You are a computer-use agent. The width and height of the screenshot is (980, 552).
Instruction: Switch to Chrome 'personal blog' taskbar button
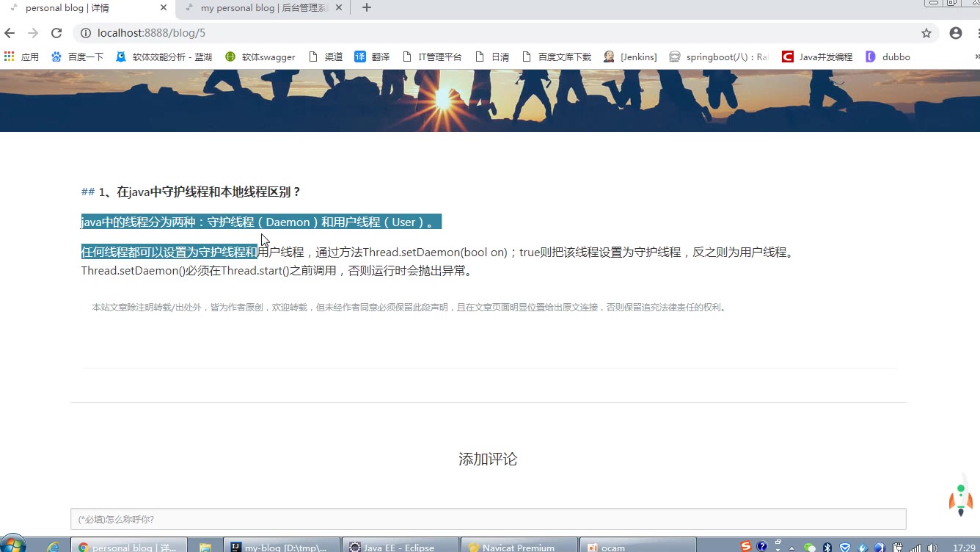click(129, 546)
